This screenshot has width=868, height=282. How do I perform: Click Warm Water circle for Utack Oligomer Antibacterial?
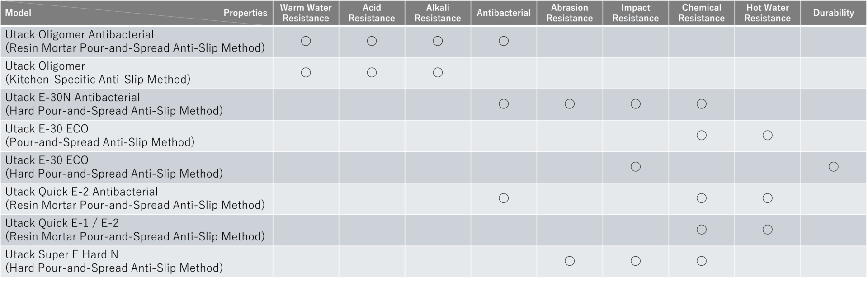coord(306,41)
